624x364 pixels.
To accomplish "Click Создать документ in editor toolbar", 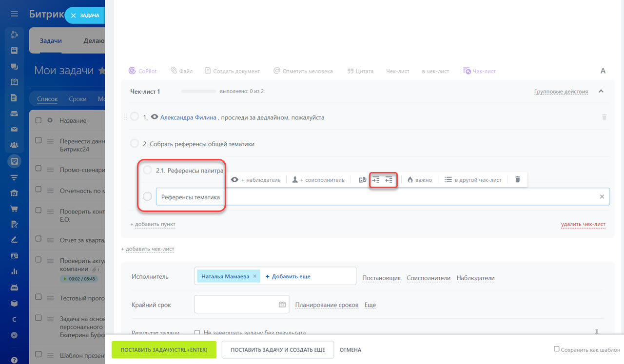I will click(x=233, y=71).
